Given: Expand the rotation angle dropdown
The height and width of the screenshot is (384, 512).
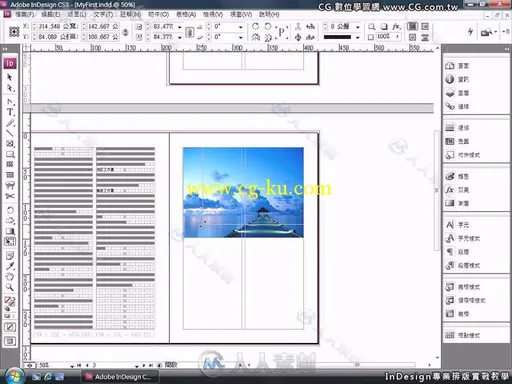Looking at the screenshot, I should pyautogui.click(x=240, y=27).
